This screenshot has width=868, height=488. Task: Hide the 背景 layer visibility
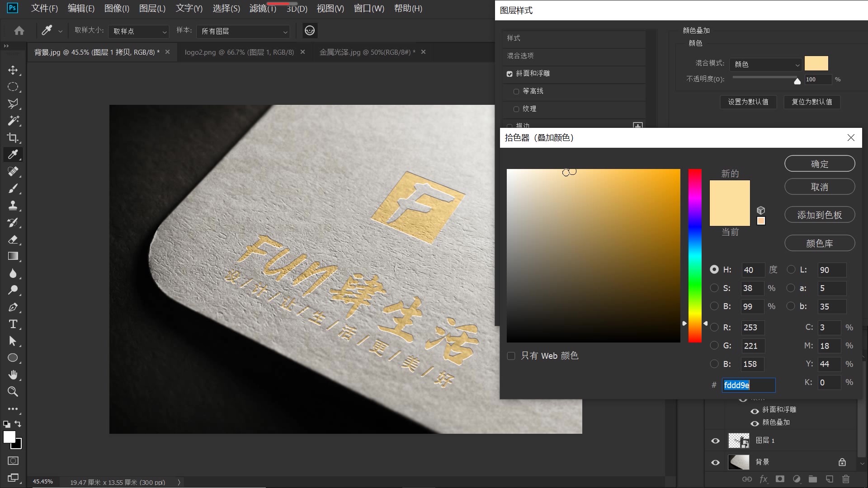tap(715, 462)
